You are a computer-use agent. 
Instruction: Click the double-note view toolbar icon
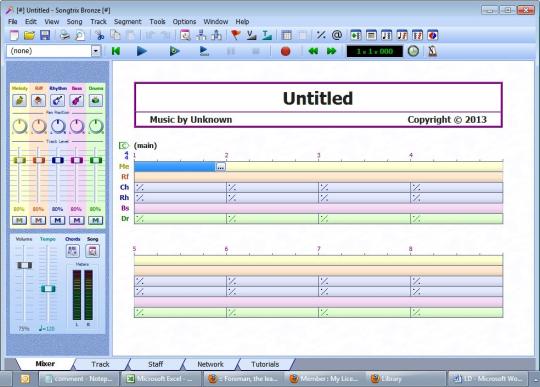pyautogui.click(x=386, y=35)
